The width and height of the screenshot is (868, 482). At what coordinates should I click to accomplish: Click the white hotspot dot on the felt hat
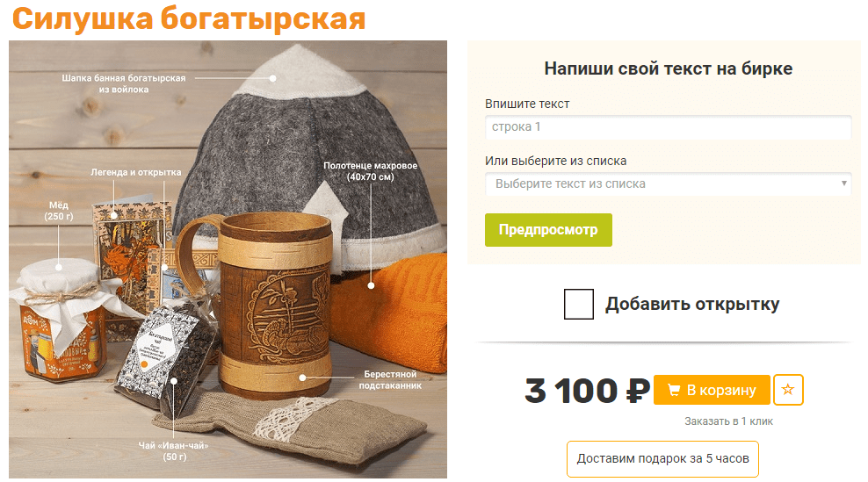272,79
